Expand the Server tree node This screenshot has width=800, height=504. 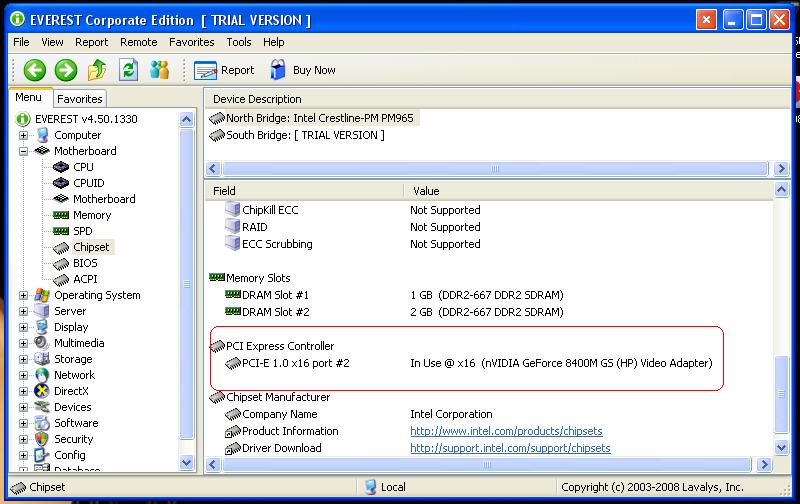(23, 311)
